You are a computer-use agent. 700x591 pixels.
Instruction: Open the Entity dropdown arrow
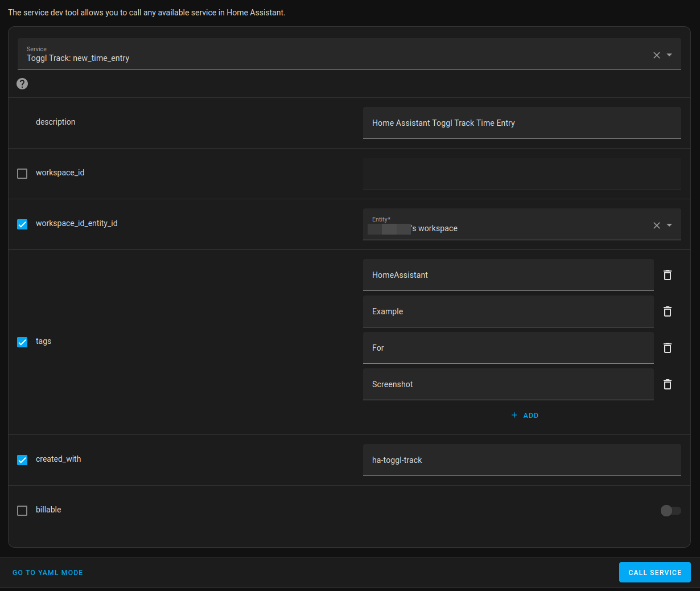[x=669, y=225]
